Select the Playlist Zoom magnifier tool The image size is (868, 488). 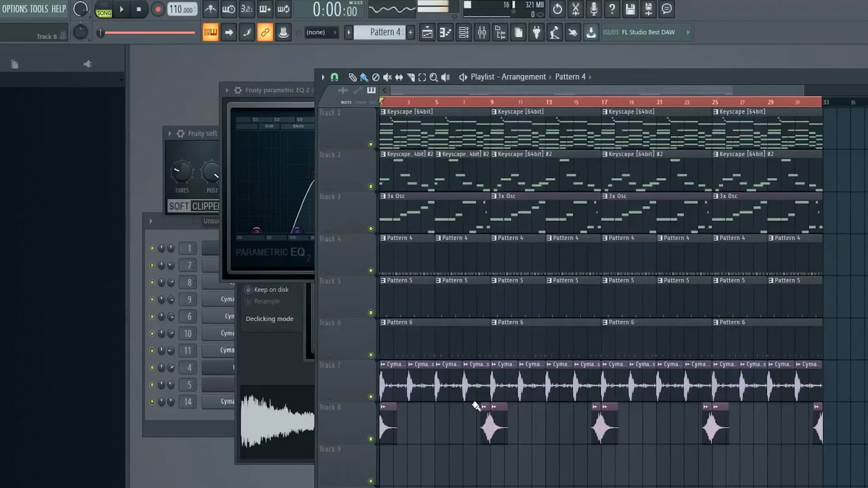(x=434, y=77)
